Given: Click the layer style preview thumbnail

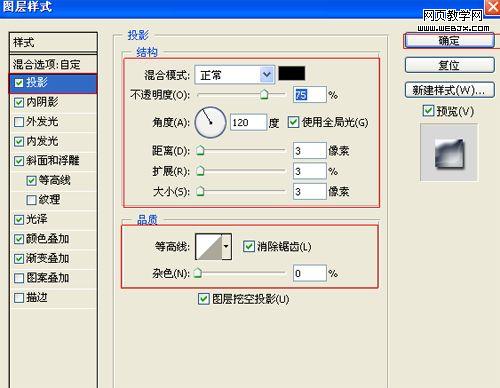Looking at the screenshot, I should click(x=449, y=152).
